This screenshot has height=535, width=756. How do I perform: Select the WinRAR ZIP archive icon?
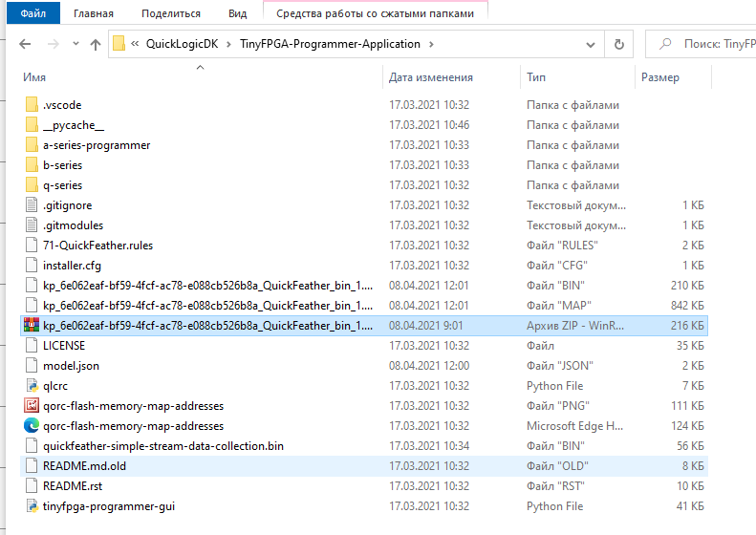pyautogui.click(x=32, y=326)
